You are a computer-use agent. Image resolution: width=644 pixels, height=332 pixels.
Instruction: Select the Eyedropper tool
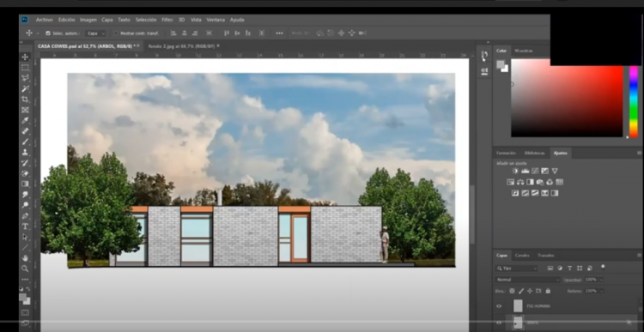[x=25, y=121]
